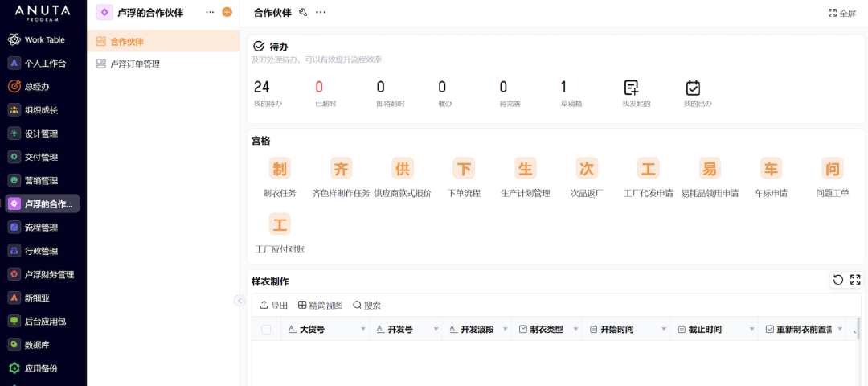Open more options beside 卢浮的合作伙伴 title
This screenshot has width=868, height=386.
tap(210, 12)
